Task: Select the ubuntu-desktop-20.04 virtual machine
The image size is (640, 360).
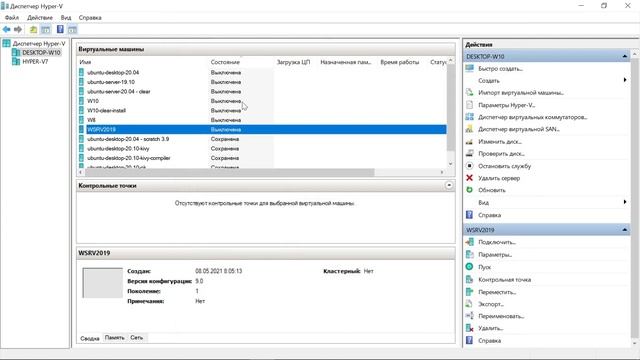Action: (x=262, y=72)
